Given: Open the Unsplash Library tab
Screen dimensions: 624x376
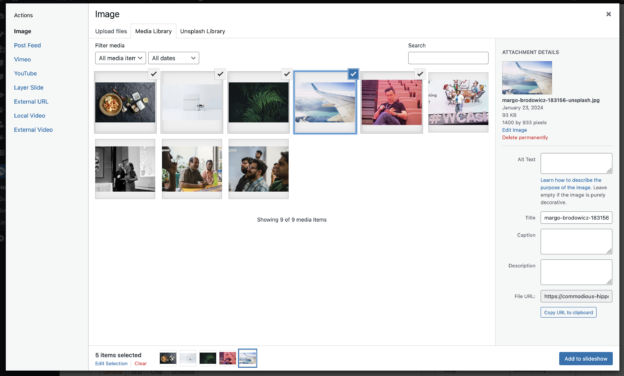Looking at the screenshot, I should coord(203,31).
